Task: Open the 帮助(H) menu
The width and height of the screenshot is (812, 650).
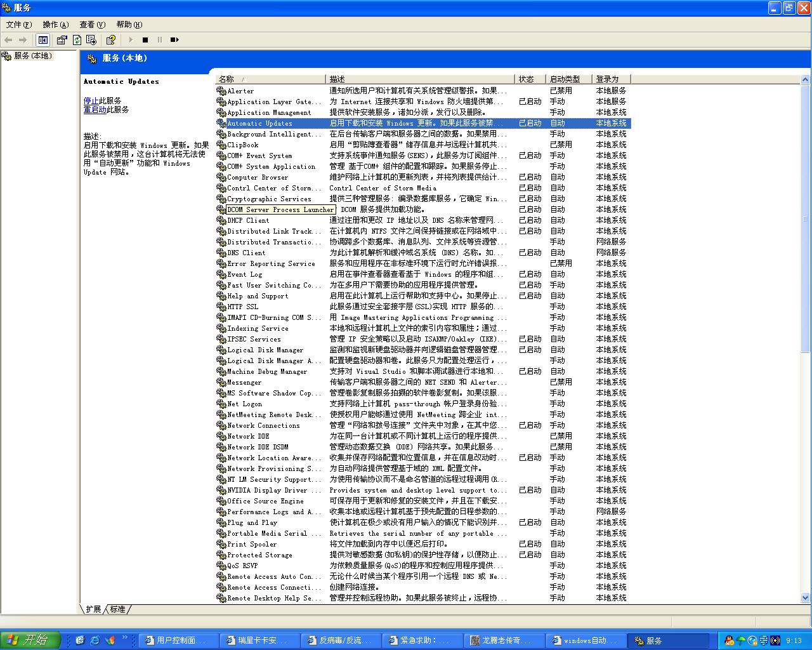Action: click(129, 25)
